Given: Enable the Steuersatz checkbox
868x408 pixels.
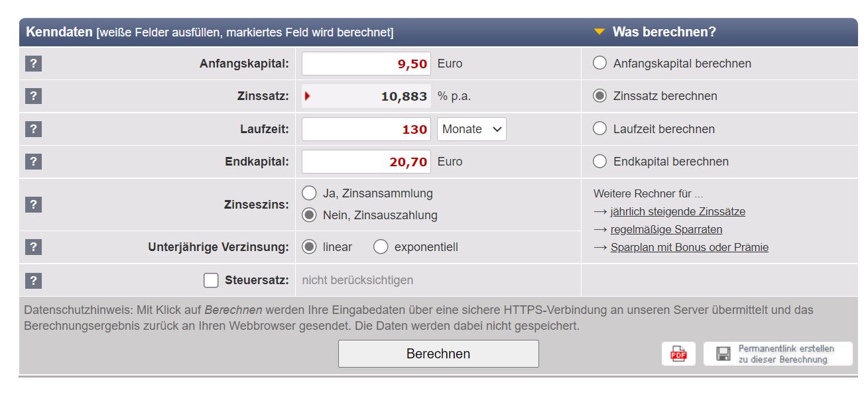Looking at the screenshot, I should (211, 280).
